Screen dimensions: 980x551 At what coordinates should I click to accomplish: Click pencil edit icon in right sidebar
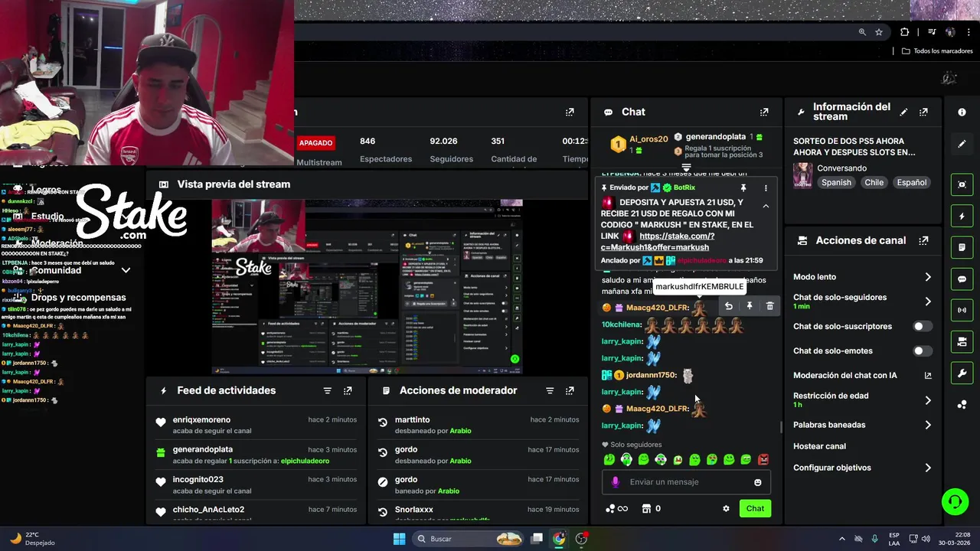(962, 144)
